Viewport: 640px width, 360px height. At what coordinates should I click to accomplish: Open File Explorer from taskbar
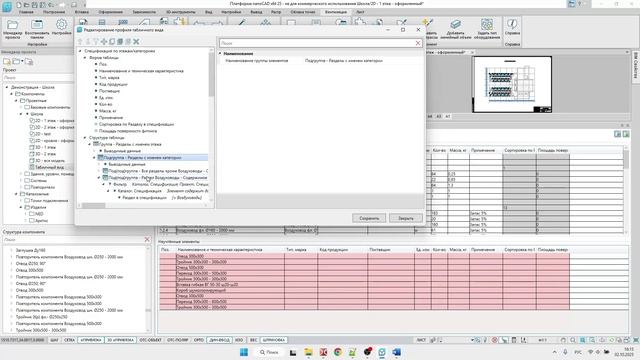coord(308,352)
